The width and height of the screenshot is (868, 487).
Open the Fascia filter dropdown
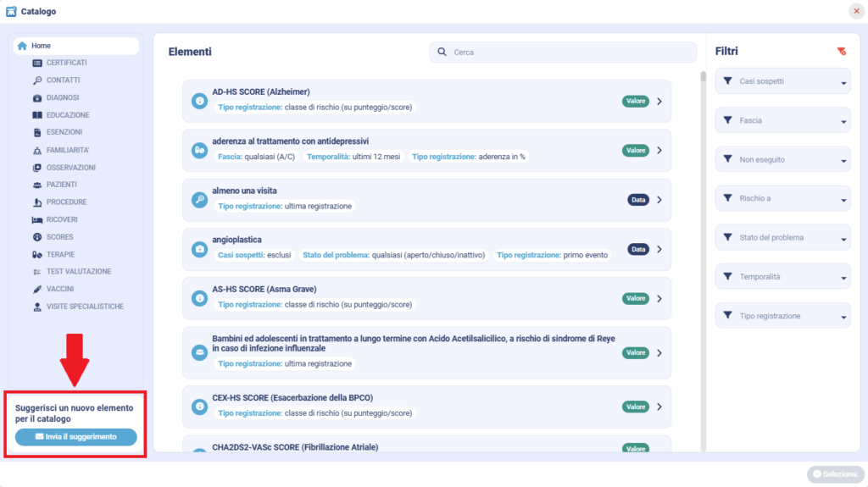click(782, 121)
